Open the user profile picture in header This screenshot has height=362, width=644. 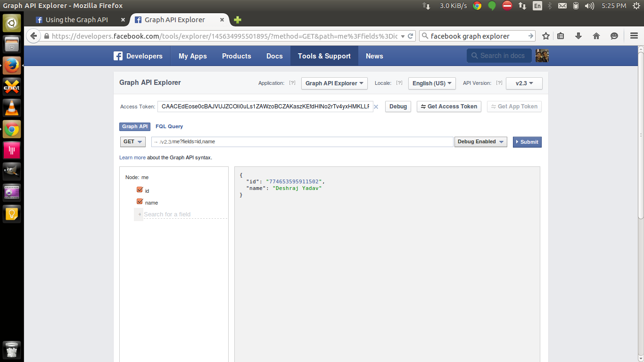click(542, 56)
